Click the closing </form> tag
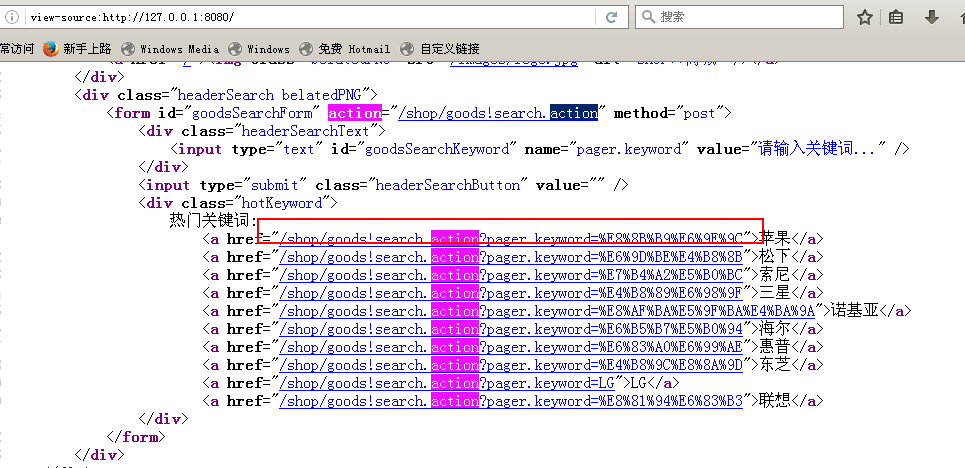Image resolution: width=965 pixels, height=468 pixels. 136,437
